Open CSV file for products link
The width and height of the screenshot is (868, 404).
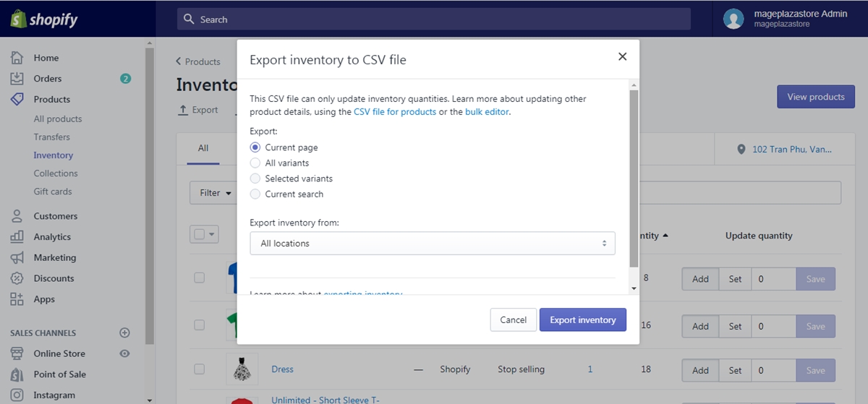tap(395, 112)
